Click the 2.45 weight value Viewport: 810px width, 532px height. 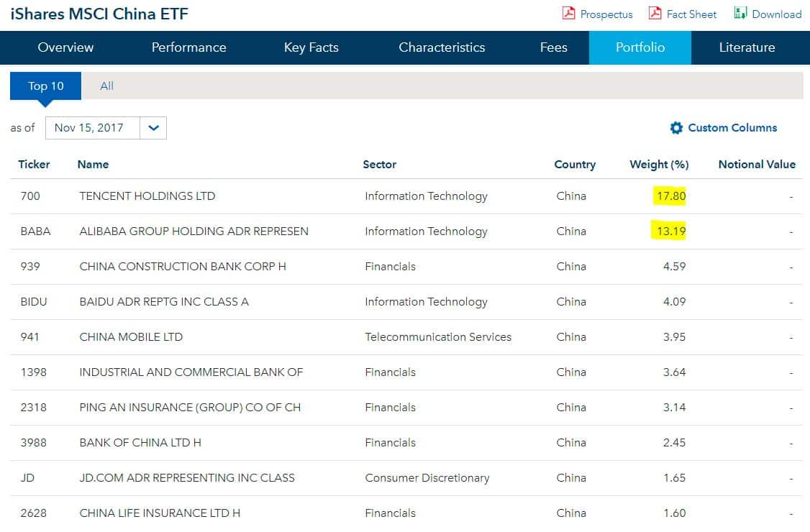(674, 443)
